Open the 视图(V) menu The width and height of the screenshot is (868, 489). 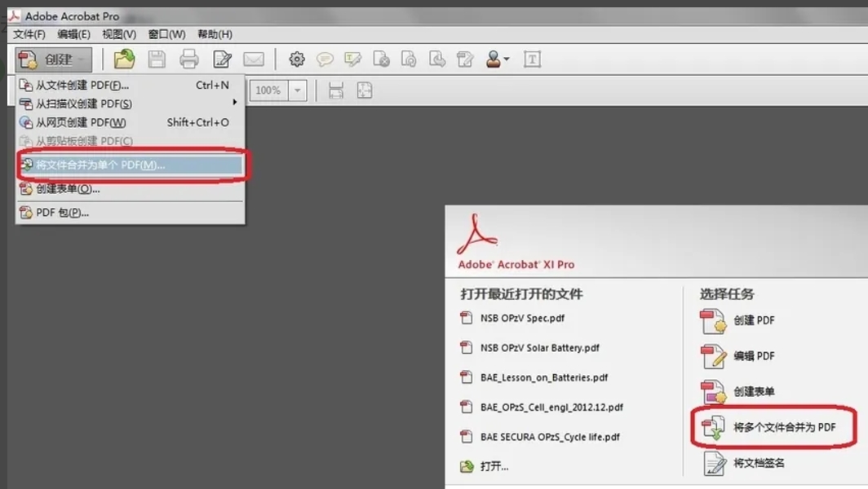pos(119,34)
